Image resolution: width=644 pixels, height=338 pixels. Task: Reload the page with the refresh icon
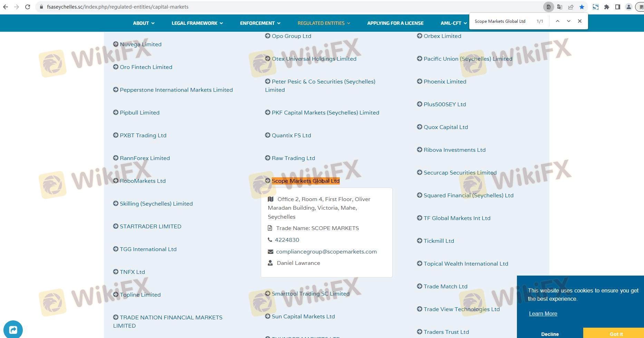tap(28, 7)
